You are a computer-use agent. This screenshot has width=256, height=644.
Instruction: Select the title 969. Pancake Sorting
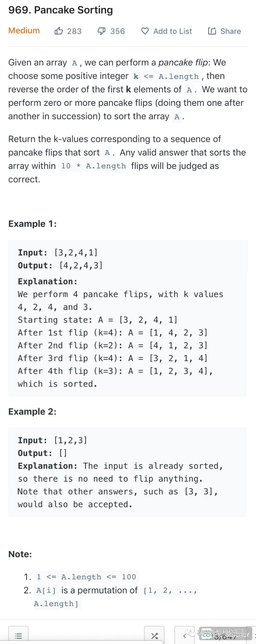61,10
